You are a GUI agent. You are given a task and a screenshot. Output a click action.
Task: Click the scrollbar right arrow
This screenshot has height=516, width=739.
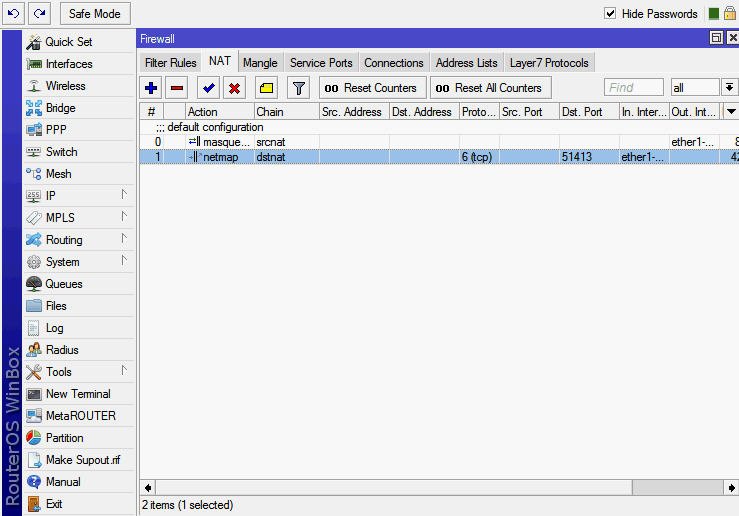coord(731,488)
